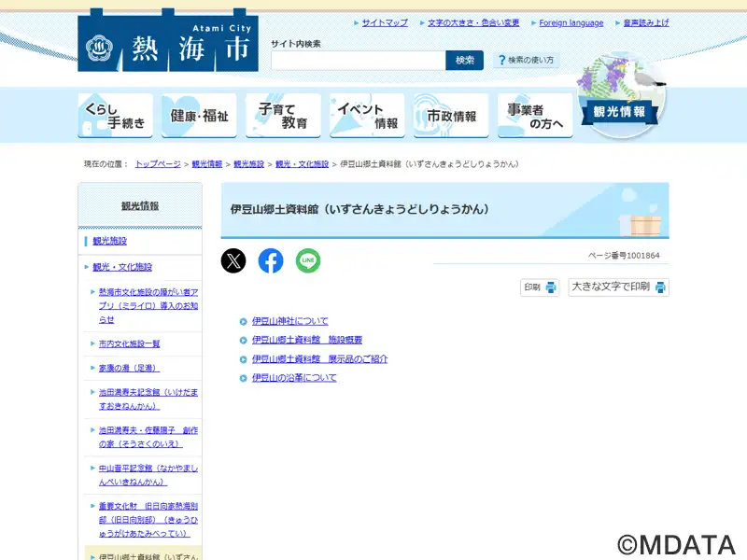
Task: Click the Facebook share icon
Action: coord(271,261)
